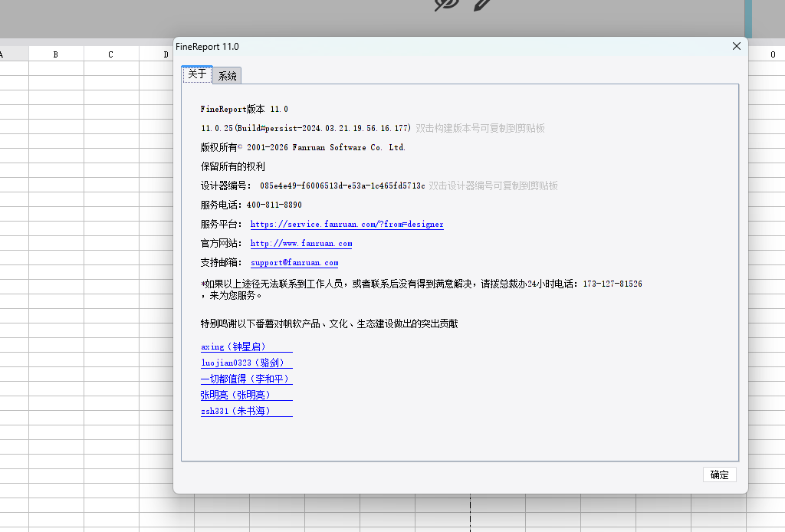The height and width of the screenshot is (532, 785).
Task: Click the pencil edit icon above the dialog
Action: pyautogui.click(x=482, y=5)
